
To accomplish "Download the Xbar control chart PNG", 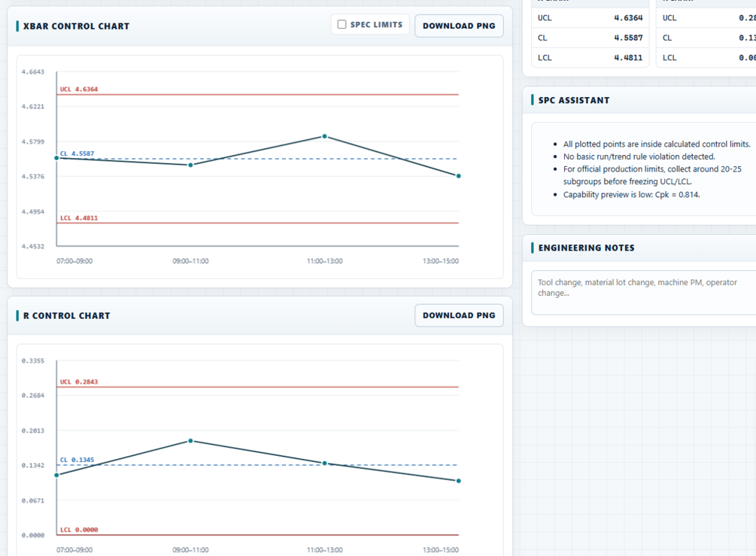I will tap(459, 26).
